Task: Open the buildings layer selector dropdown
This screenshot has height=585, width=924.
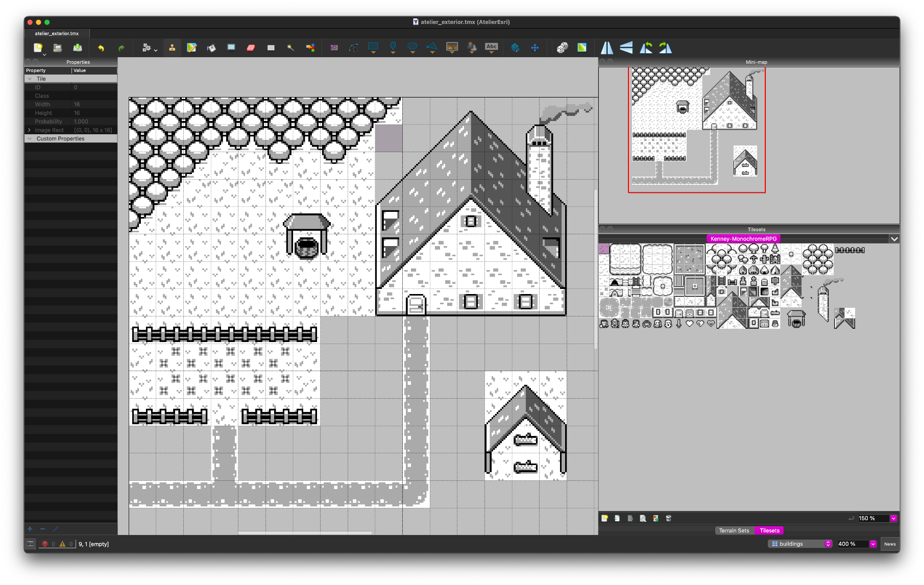Action: coord(800,544)
